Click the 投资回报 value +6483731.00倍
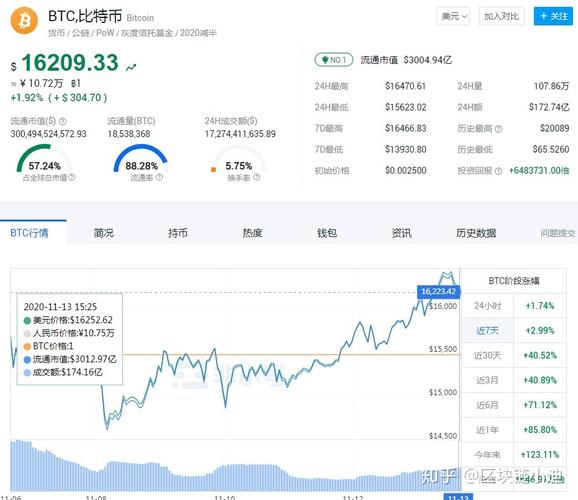The width and height of the screenshot is (578, 500). point(539,170)
